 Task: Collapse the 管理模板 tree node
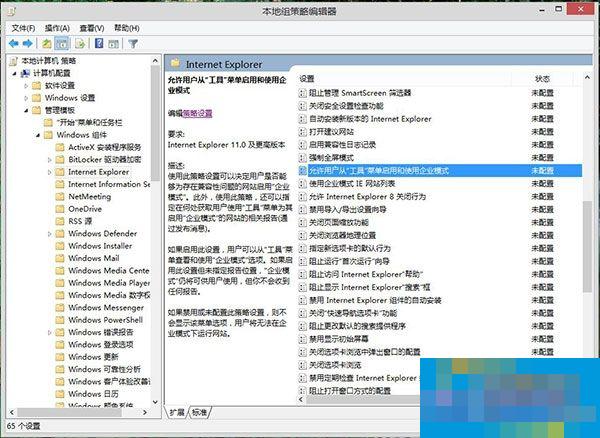coord(26,111)
